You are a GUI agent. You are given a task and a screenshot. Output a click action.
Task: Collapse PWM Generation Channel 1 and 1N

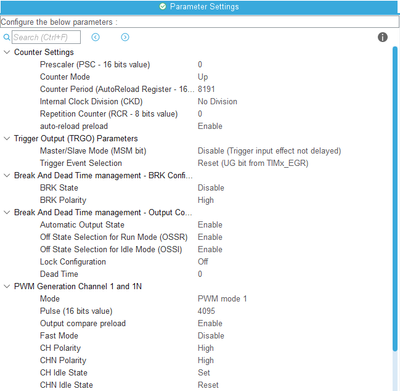pos(7,287)
